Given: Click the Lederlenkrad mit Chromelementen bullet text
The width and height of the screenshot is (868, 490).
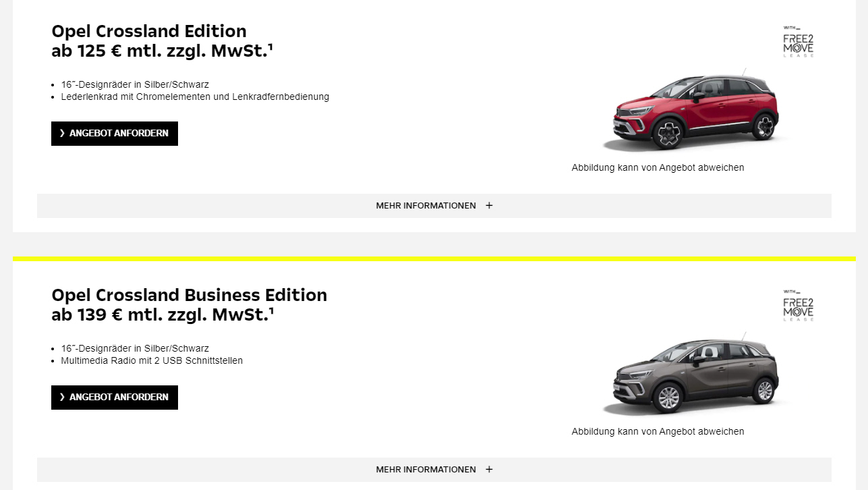Looking at the screenshot, I should pos(195,97).
